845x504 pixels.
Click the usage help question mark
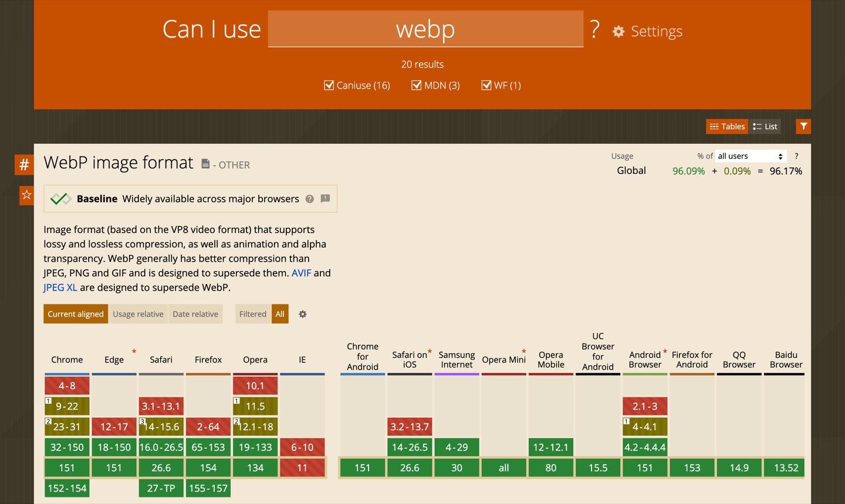tap(796, 156)
